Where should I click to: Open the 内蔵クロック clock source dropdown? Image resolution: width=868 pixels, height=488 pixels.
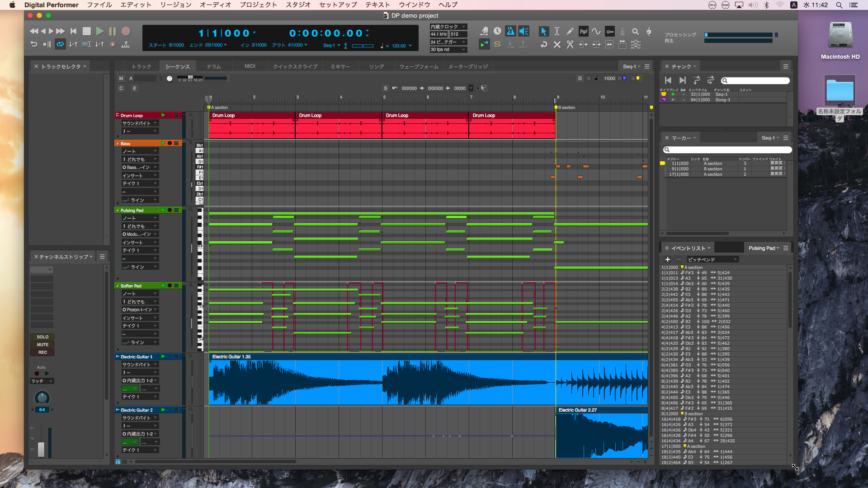[448, 27]
